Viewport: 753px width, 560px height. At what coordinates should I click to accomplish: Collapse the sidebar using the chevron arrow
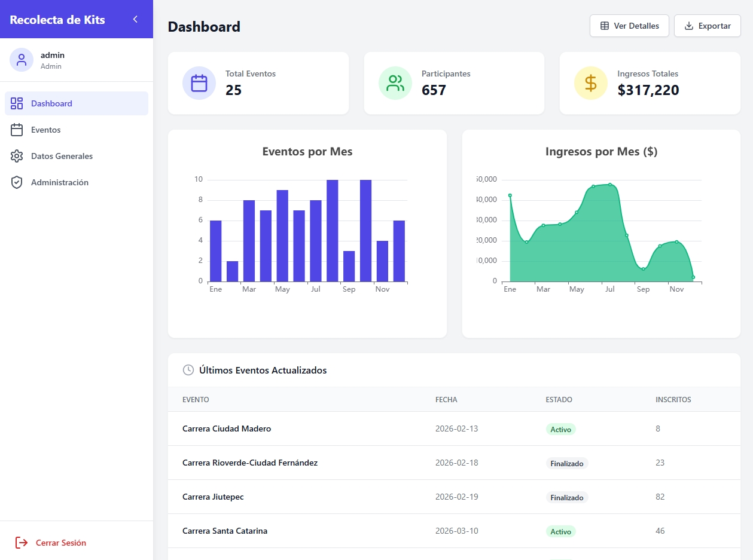point(135,19)
